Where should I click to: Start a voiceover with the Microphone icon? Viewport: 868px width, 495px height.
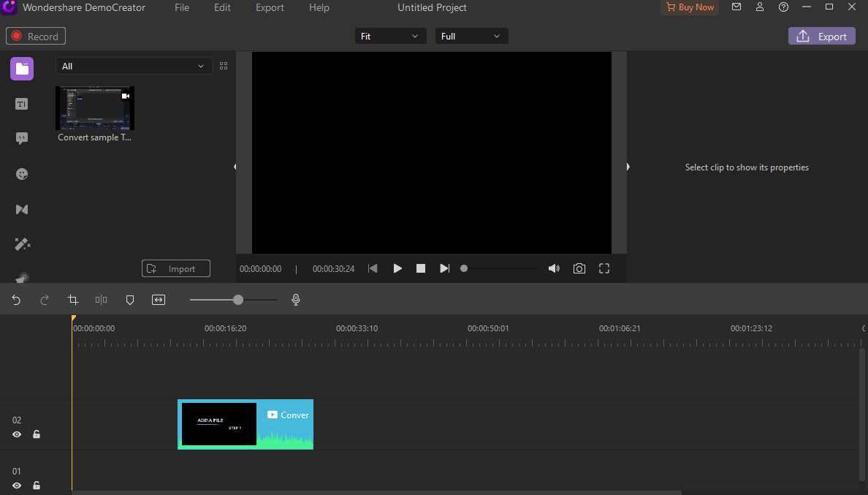(295, 299)
